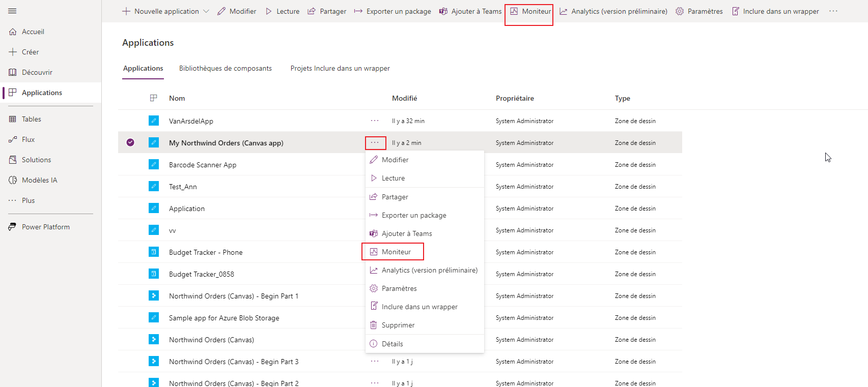Sort by the Modifié column header

[405, 98]
